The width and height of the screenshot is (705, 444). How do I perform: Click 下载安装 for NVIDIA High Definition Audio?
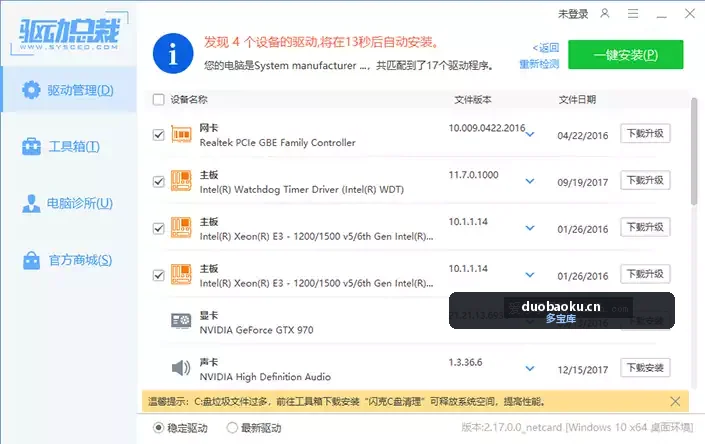tap(645, 368)
